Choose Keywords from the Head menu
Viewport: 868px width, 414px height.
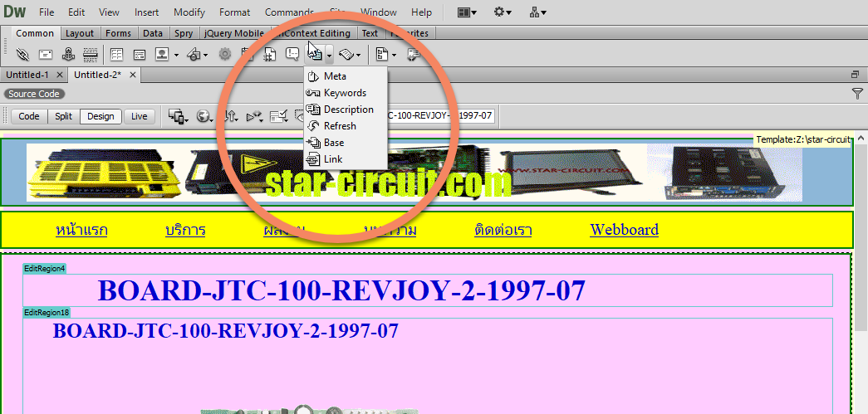coord(345,93)
